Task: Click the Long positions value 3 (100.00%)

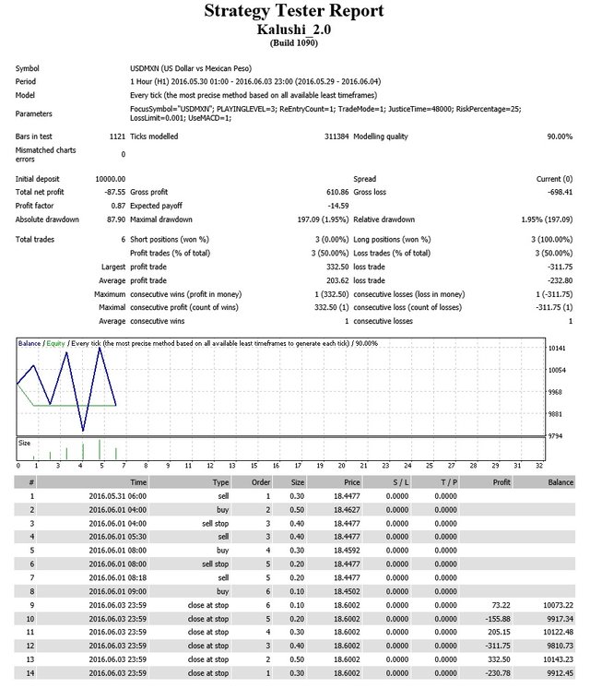Action: pos(551,240)
